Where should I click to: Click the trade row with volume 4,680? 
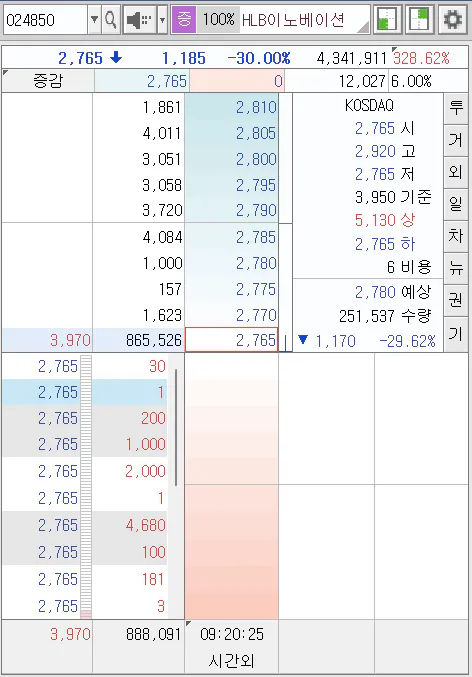pyautogui.click(x=85, y=525)
